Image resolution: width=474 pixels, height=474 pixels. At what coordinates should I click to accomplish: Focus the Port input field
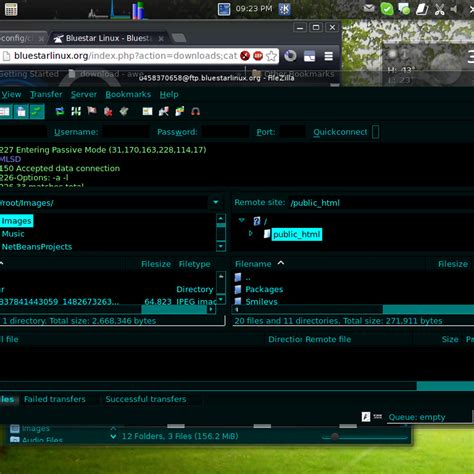point(292,132)
